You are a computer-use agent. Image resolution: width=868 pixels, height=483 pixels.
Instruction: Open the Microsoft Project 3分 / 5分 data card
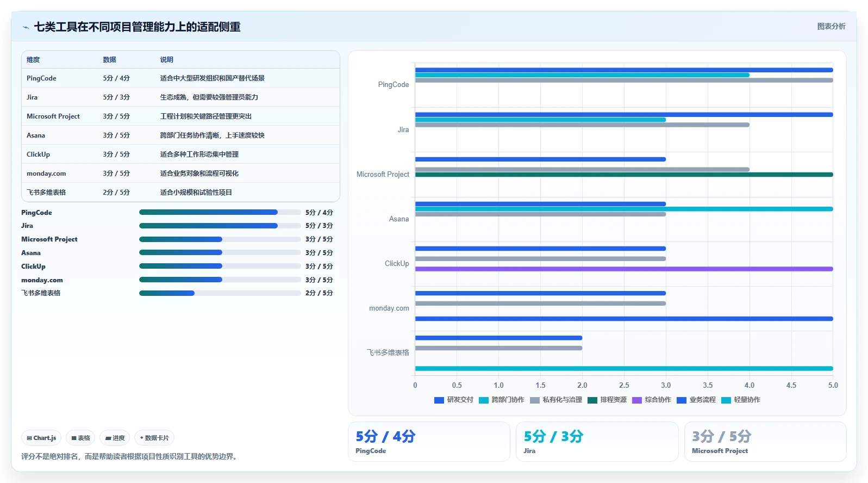(x=765, y=442)
